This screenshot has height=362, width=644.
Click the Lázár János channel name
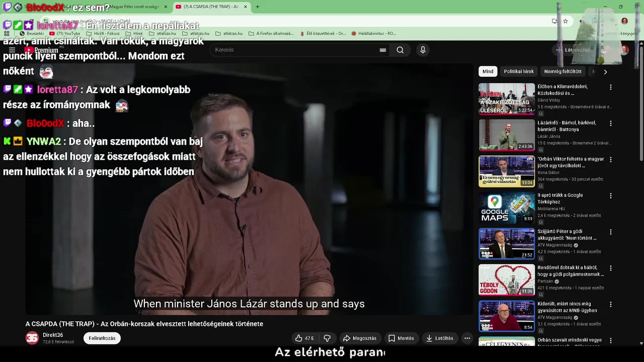(549, 136)
